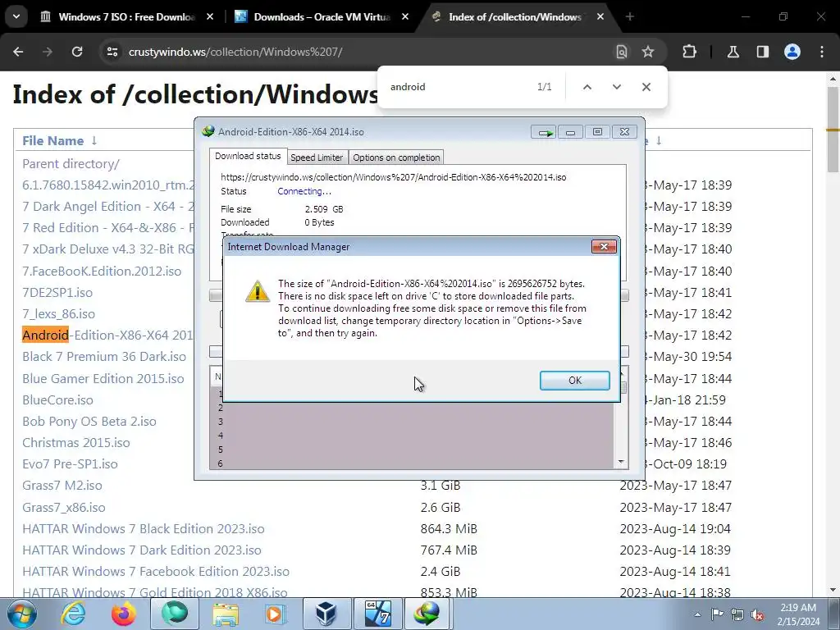This screenshot has height=630, width=840.
Task: Select the Index of /collection tab
Action: 514,17
